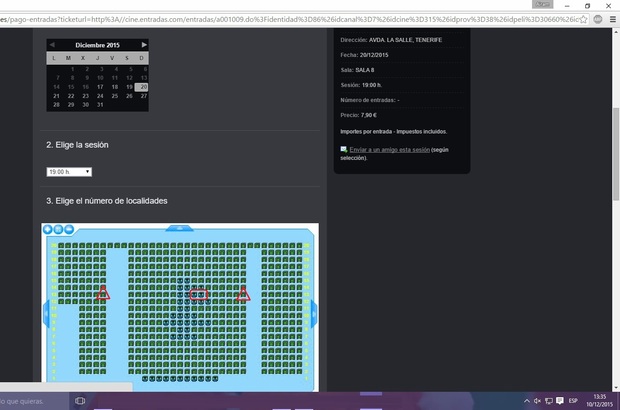Select December 20 in calendar
The width and height of the screenshot is (620, 410).
pos(143,87)
